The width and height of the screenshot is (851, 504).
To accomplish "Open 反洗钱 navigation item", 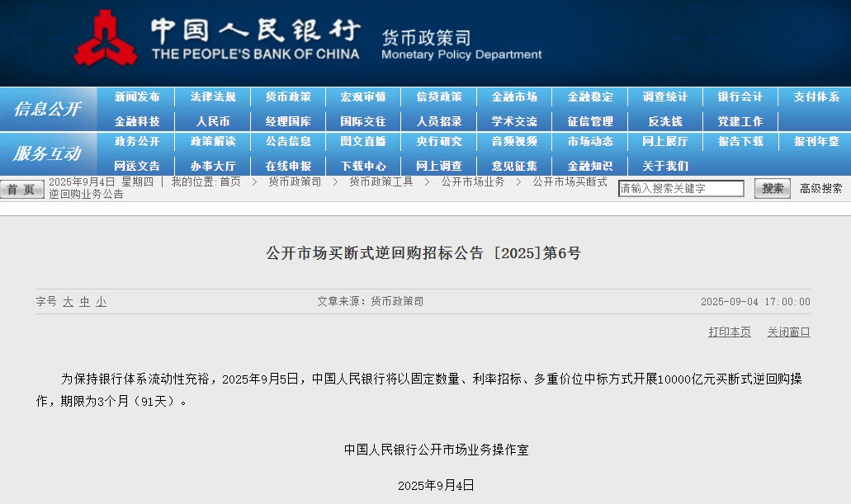I will coord(665,121).
